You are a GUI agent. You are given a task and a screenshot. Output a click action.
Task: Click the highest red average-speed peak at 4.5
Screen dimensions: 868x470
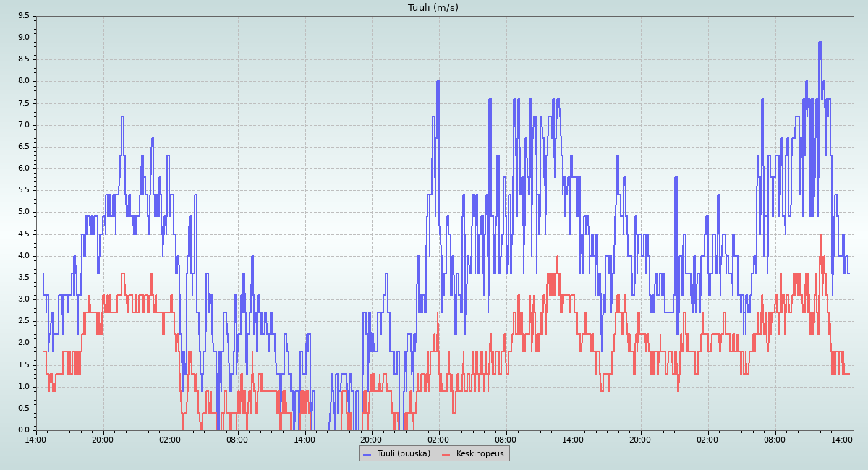click(820, 234)
